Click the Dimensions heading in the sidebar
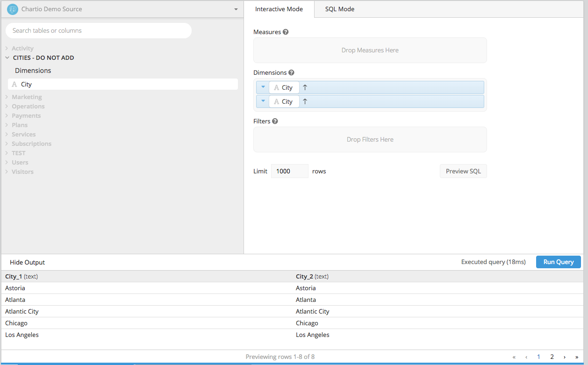Viewport: 588px width, 365px height. coord(33,71)
